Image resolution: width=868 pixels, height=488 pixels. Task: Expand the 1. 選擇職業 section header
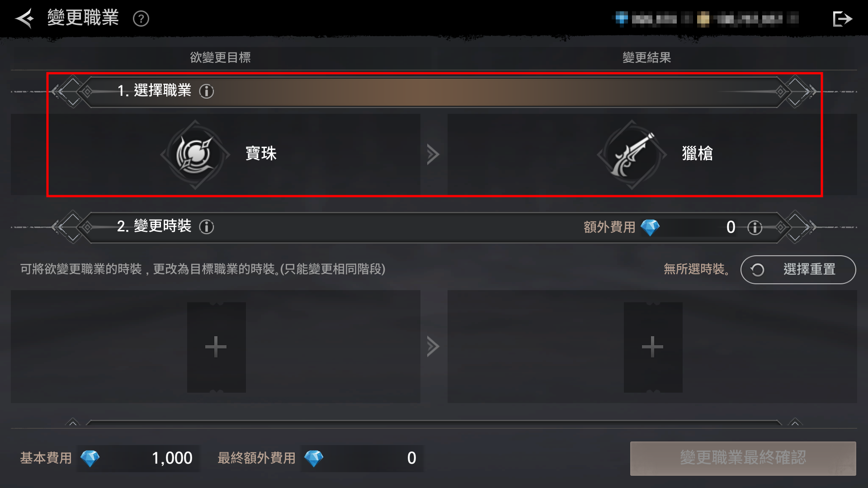434,92
